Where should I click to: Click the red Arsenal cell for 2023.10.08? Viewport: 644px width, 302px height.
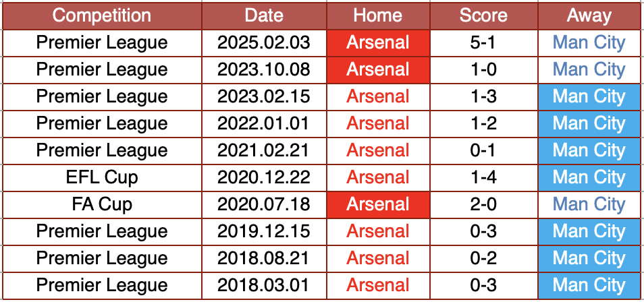(378, 69)
